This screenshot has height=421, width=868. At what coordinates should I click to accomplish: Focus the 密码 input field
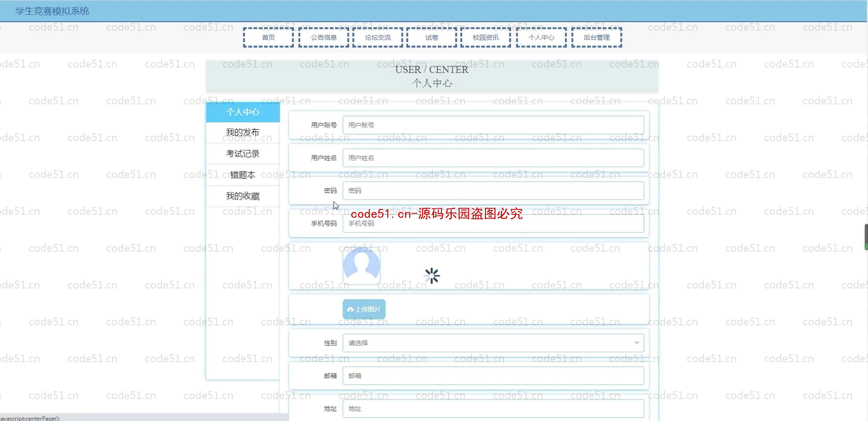[493, 191]
